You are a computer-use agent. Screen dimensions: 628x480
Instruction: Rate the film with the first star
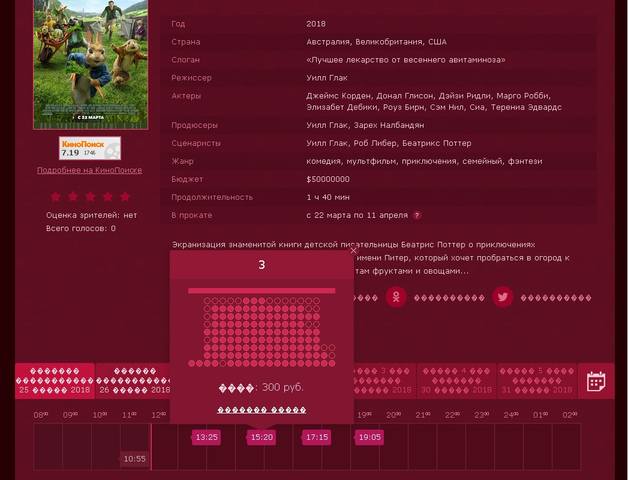[x=55, y=197]
